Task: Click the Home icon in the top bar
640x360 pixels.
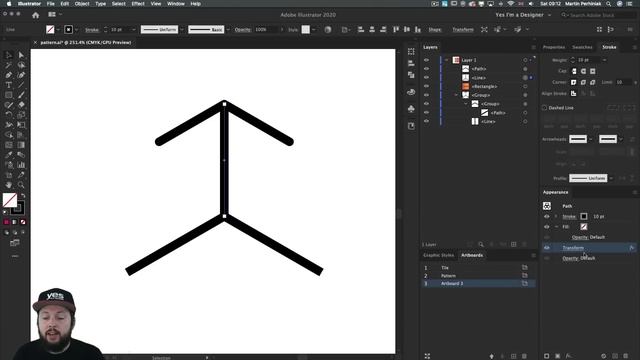Action: click(x=36, y=15)
